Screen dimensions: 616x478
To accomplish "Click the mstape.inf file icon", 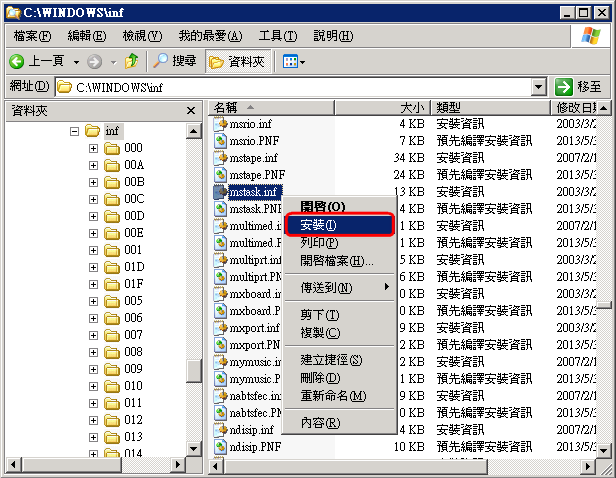I will click(220, 158).
